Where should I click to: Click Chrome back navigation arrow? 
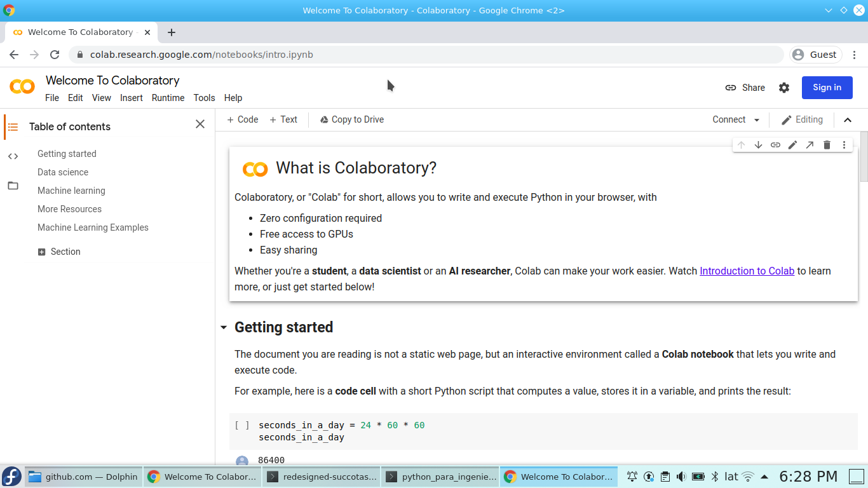[14, 55]
